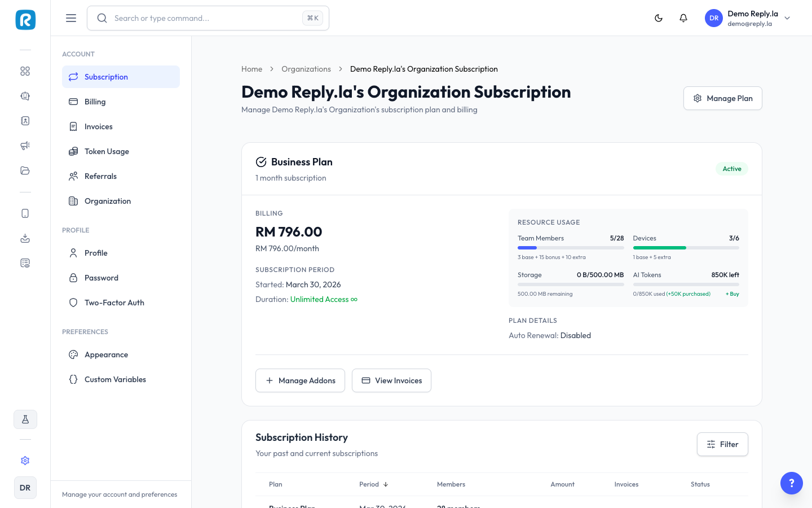Viewport: 812px width, 508px height.
Task: Click the DR user avatar in header
Action: (x=714, y=18)
